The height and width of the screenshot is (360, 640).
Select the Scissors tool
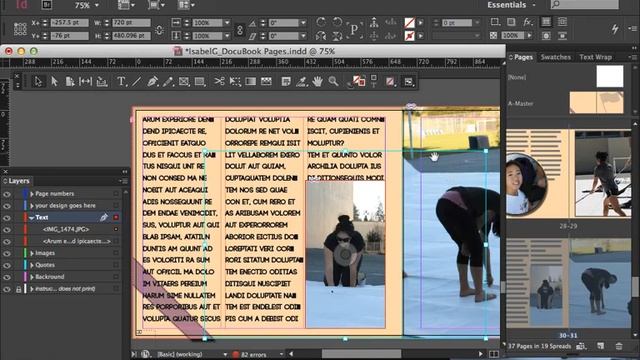[x=219, y=82]
